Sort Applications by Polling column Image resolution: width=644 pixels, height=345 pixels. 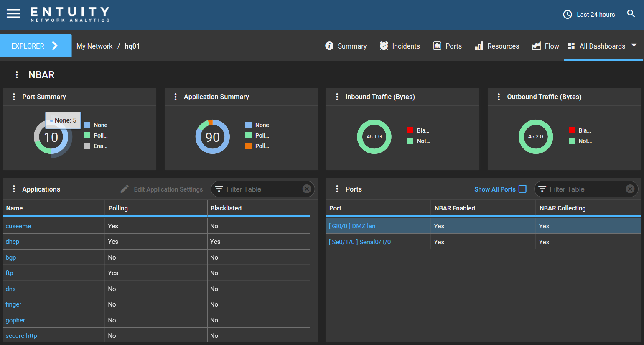[156, 208]
